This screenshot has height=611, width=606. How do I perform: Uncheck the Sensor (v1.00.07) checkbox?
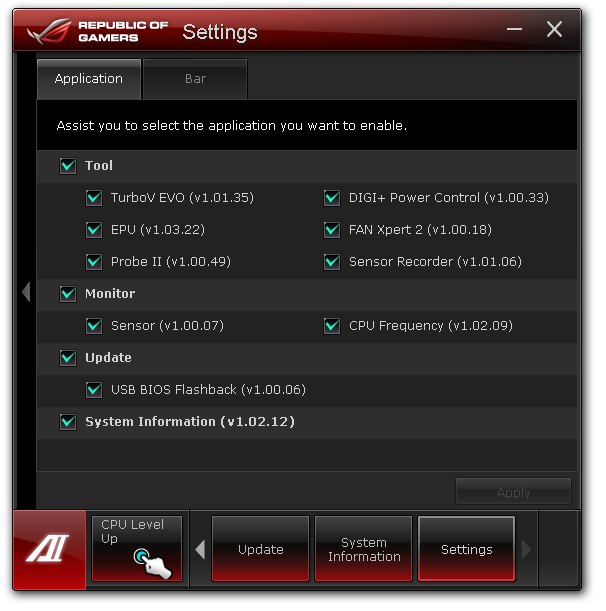coord(94,326)
